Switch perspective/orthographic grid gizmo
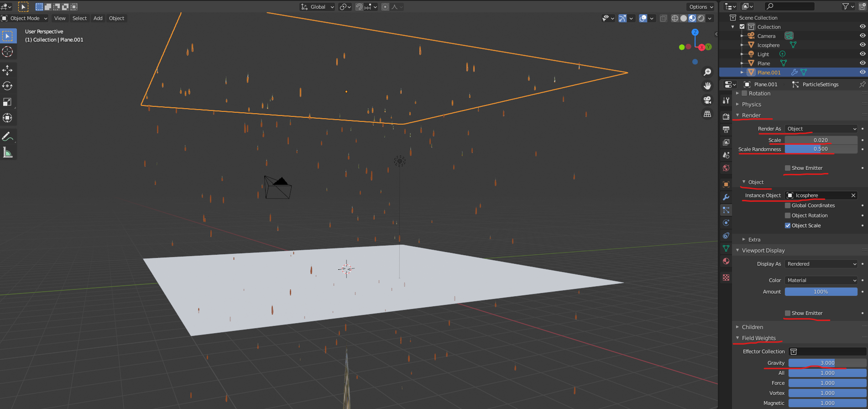This screenshot has width=868, height=409. coord(707,114)
